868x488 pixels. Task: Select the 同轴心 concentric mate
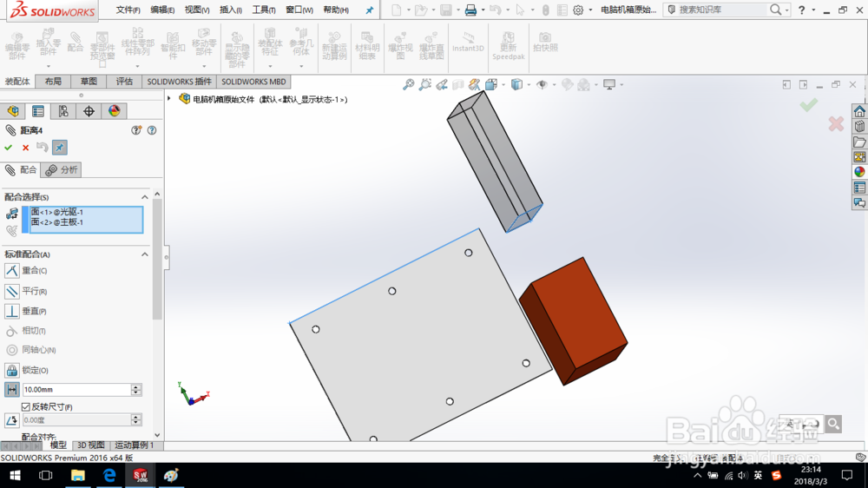[11, 350]
